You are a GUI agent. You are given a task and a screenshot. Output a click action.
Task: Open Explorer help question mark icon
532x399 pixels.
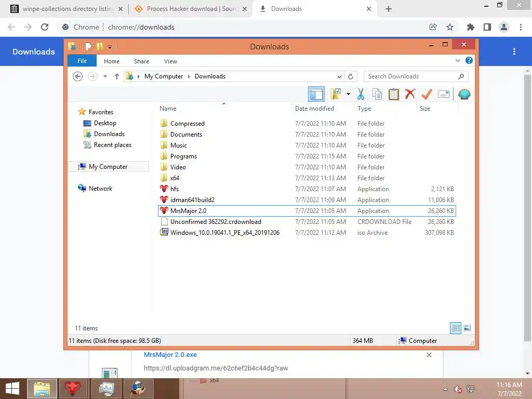click(x=469, y=60)
